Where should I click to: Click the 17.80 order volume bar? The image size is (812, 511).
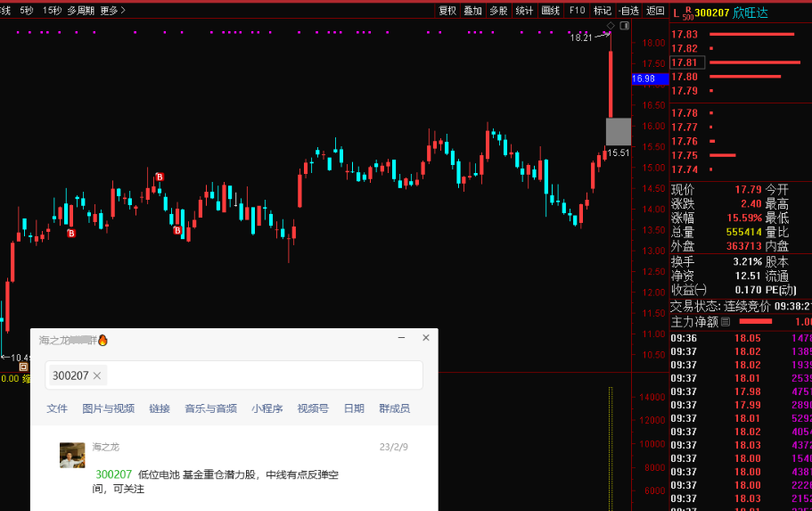[745, 77]
